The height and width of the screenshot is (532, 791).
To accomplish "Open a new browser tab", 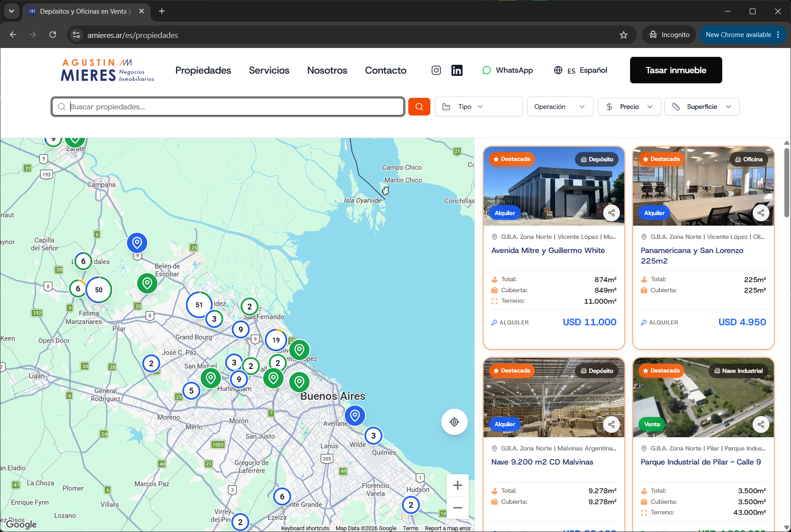I will pos(162,11).
